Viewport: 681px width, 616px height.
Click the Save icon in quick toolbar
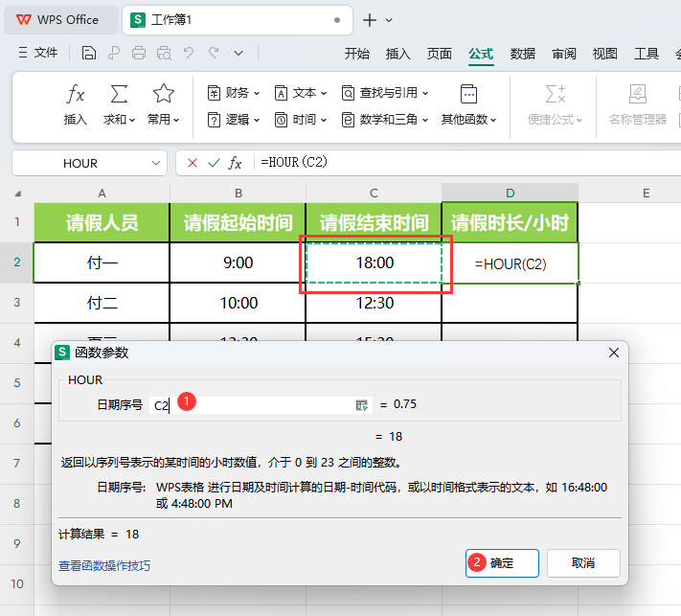[89, 54]
